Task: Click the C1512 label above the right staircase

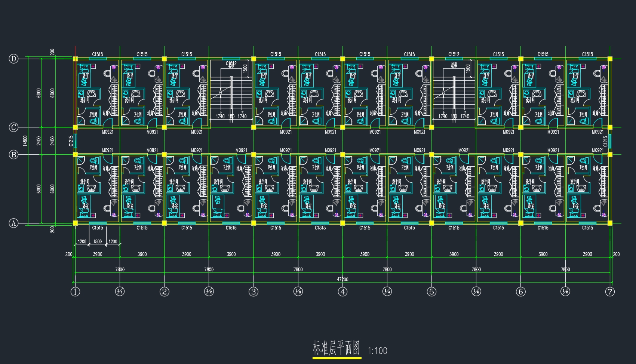Action: point(454,54)
